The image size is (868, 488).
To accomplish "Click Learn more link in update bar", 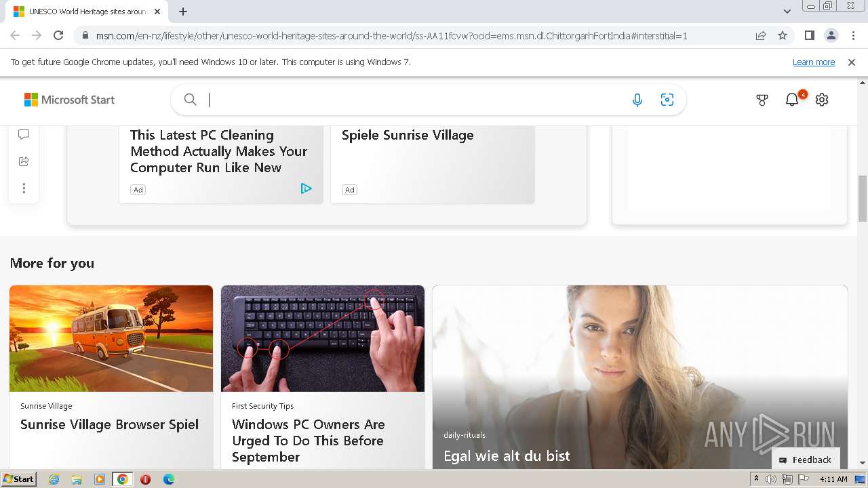I will (x=814, y=62).
